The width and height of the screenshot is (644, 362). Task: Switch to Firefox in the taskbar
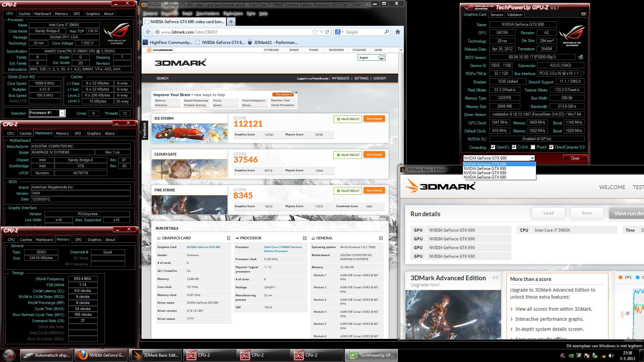pos(101,355)
